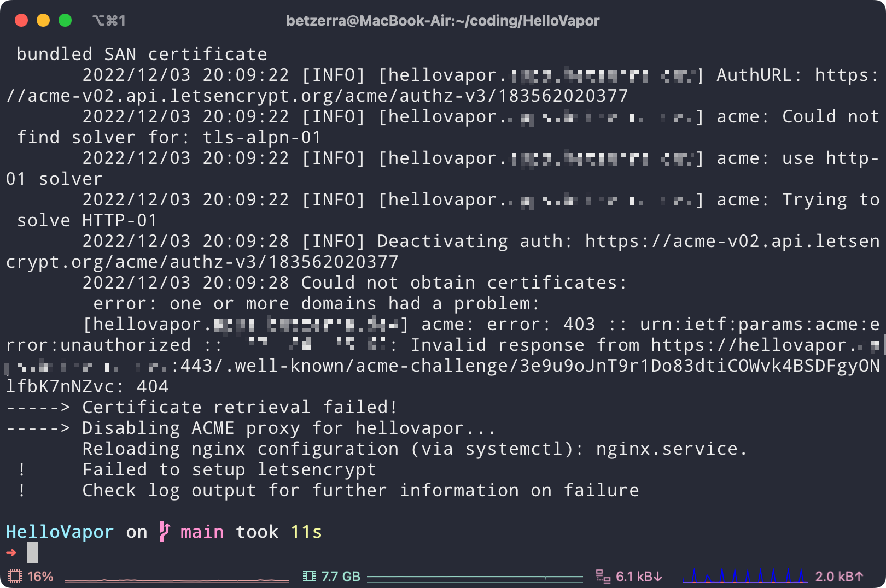Screen dimensions: 886x588
Task: Click the memory usage icon beside 7.7 GB
Action: tap(310, 576)
